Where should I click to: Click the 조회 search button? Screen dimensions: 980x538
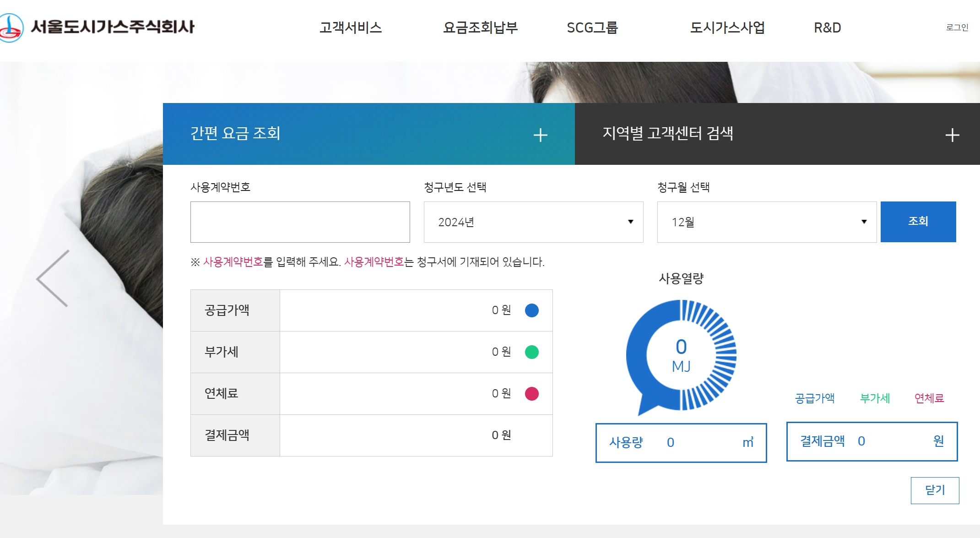tap(918, 222)
